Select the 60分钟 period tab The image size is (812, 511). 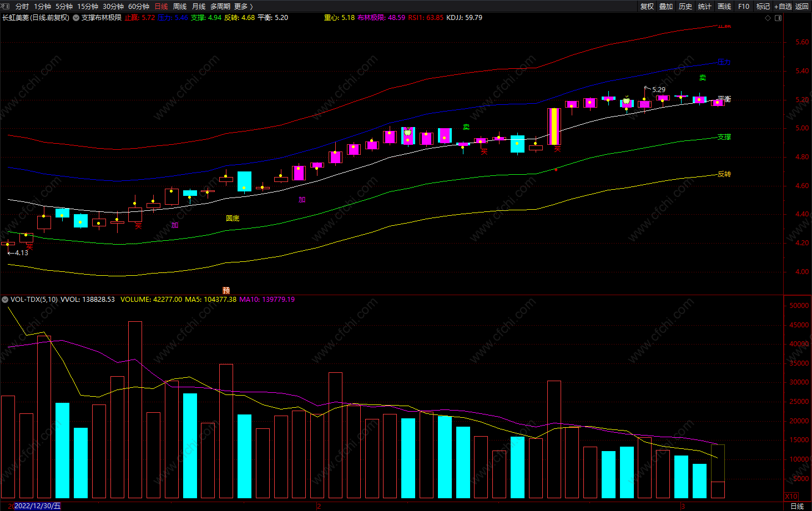(x=139, y=6)
